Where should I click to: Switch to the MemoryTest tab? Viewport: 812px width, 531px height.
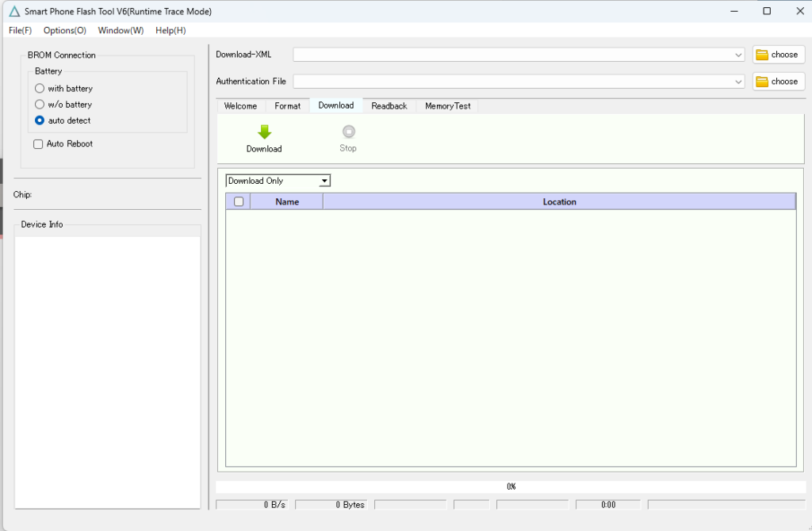[x=448, y=106]
